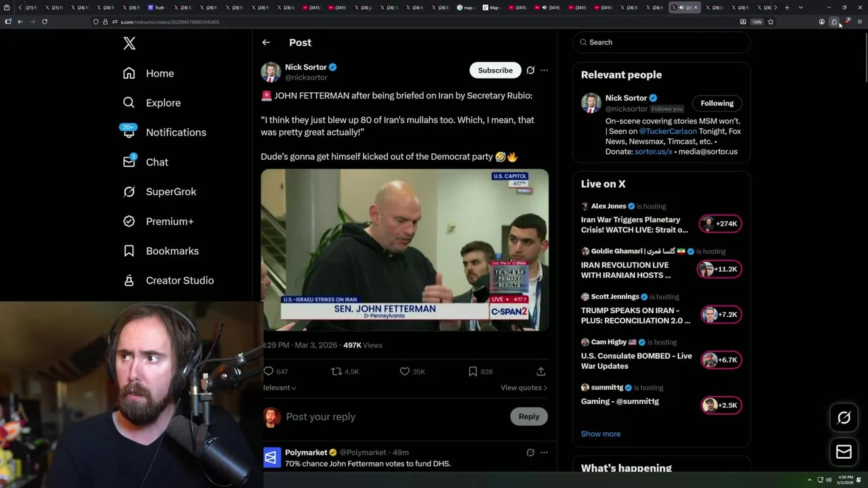Screen dimensions: 868x488
Task: Click the back arrow beside Post
Action: (x=266, y=42)
